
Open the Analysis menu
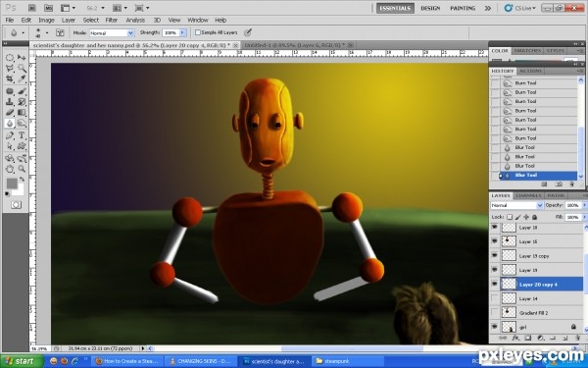click(x=135, y=21)
